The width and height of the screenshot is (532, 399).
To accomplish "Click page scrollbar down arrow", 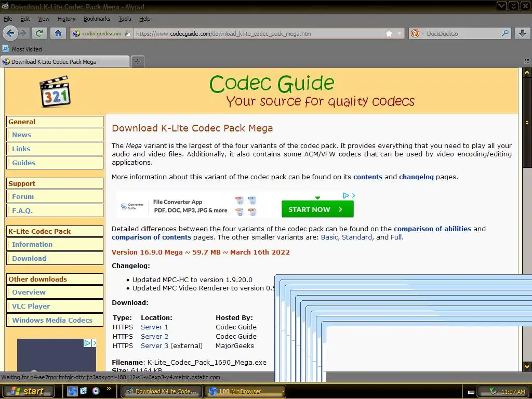I will [x=527, y=366].
